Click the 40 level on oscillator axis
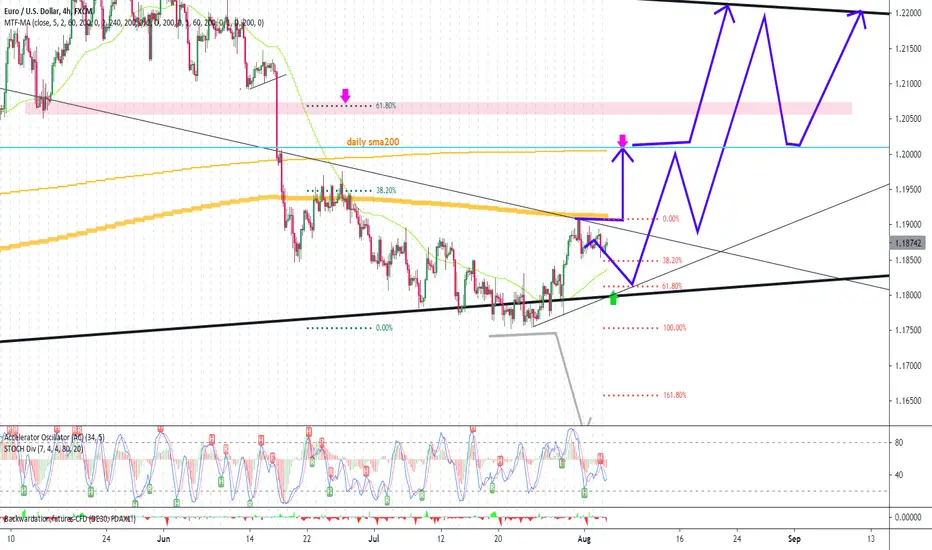Image resolution: width=932 pixels, height=550 pixels. (x=899, y=474)
